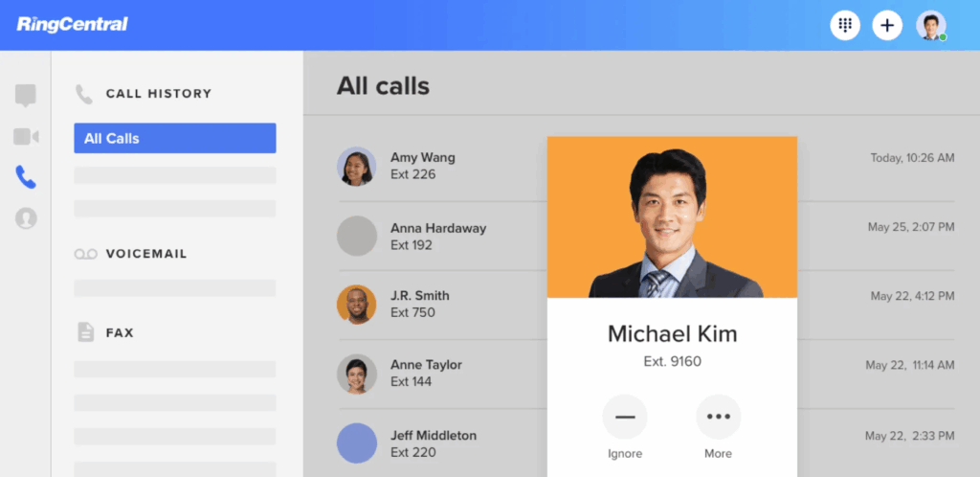Ignore the incoming call from Michael Kim
Image resolution: width=980 pixels, height=477 pixels.
[625, 418]
